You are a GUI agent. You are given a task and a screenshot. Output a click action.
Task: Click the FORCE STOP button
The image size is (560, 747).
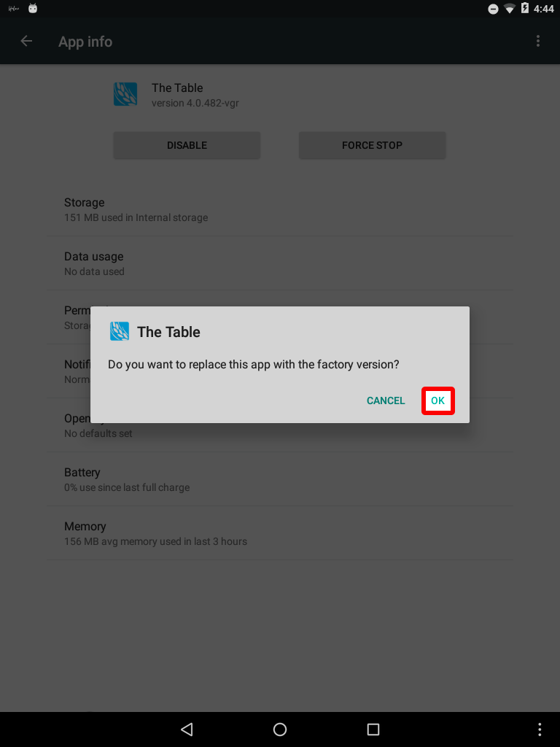372,145
